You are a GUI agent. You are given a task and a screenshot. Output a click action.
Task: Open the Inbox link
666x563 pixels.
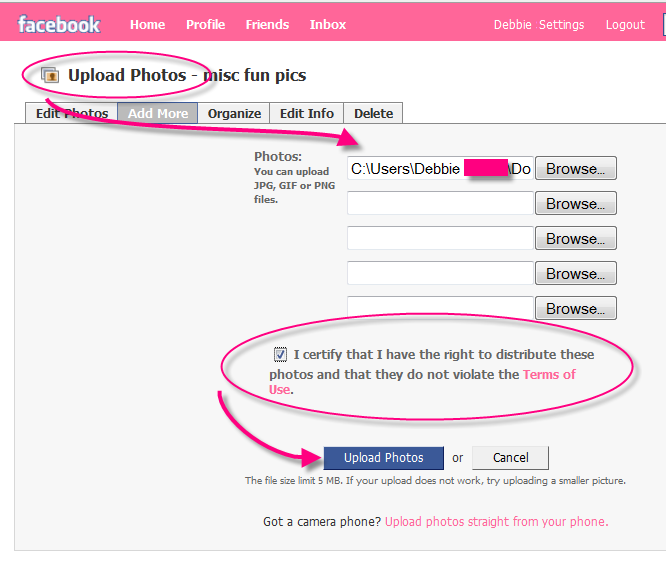click(328, 25)
